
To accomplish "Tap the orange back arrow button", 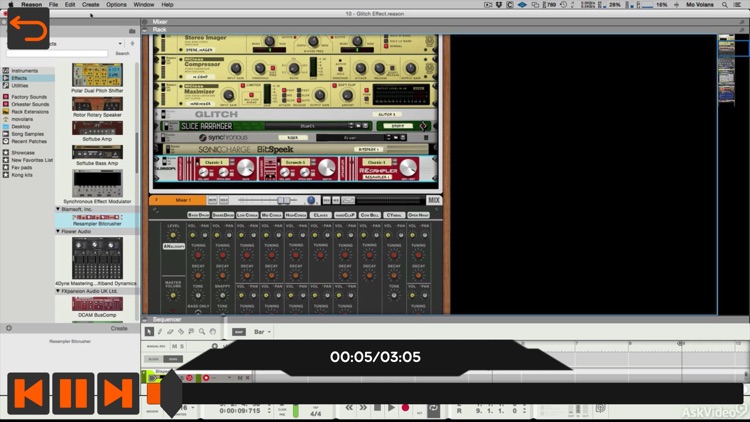I will click(28, 28).
